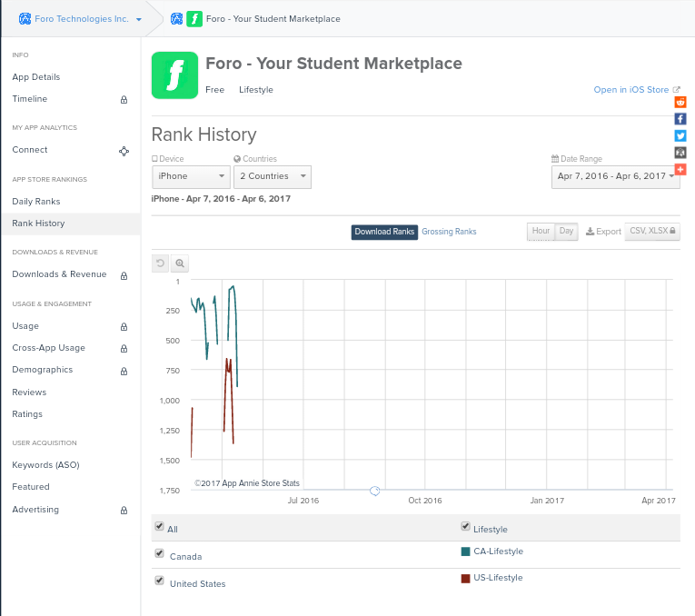The height and width of the screenshot is (616, 695).
Task: Share the page on Twitter
Action: tap(680, 135)
